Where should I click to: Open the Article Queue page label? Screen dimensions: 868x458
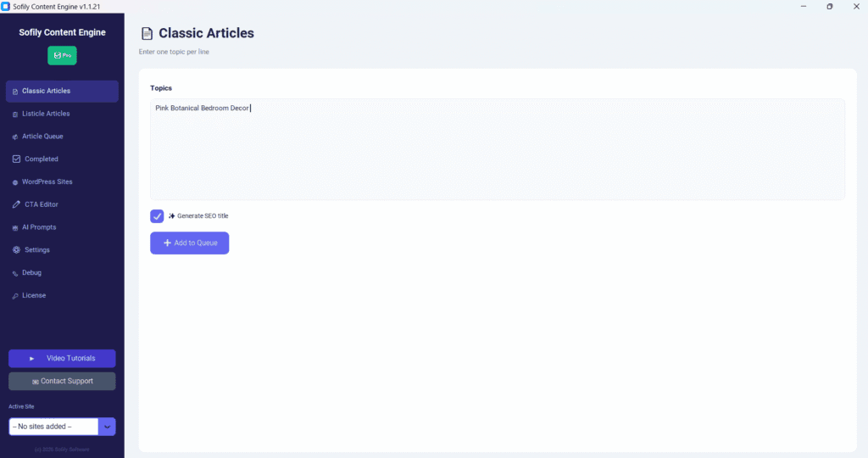42,137
